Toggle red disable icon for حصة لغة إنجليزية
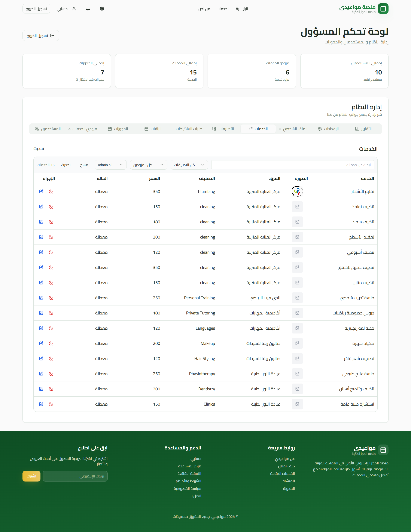Image resolution: width=411 pixels, height=532 pixels. 51,328
